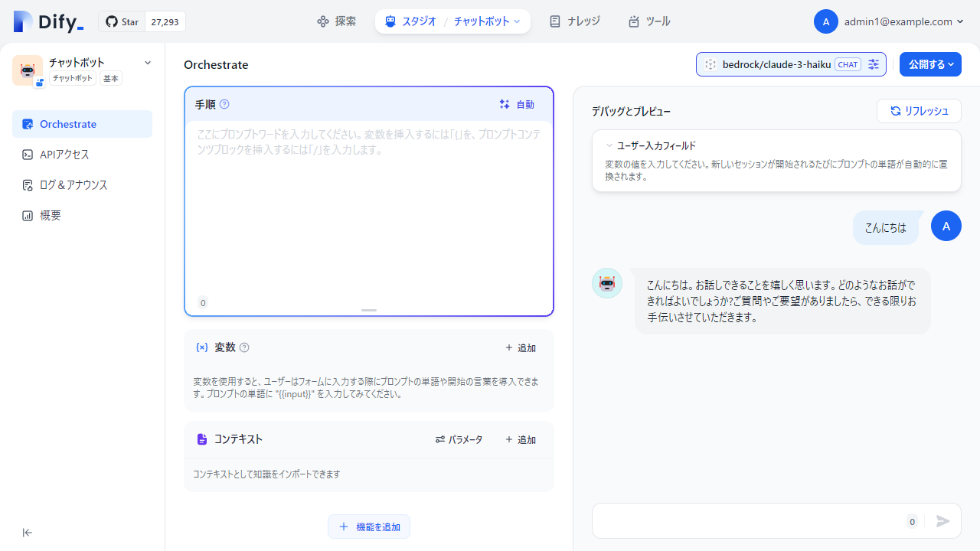The width and height of the screenshot is (980, 551).
Task: Click the GitHub Star icon
Action: pyautogui.click(x=110, y=21)
